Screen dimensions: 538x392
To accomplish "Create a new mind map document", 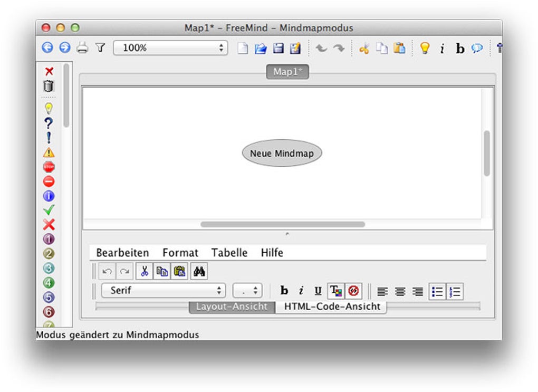I will point(243,48).
